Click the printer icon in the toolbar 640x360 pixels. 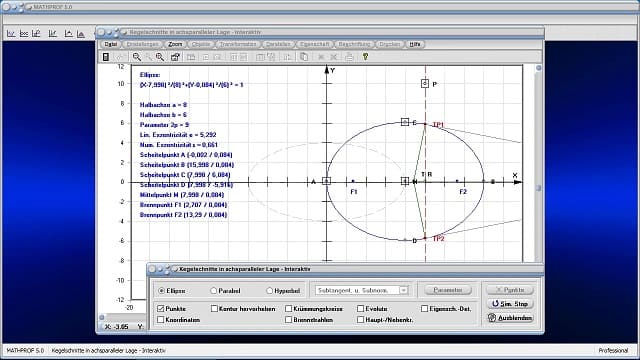349,57
